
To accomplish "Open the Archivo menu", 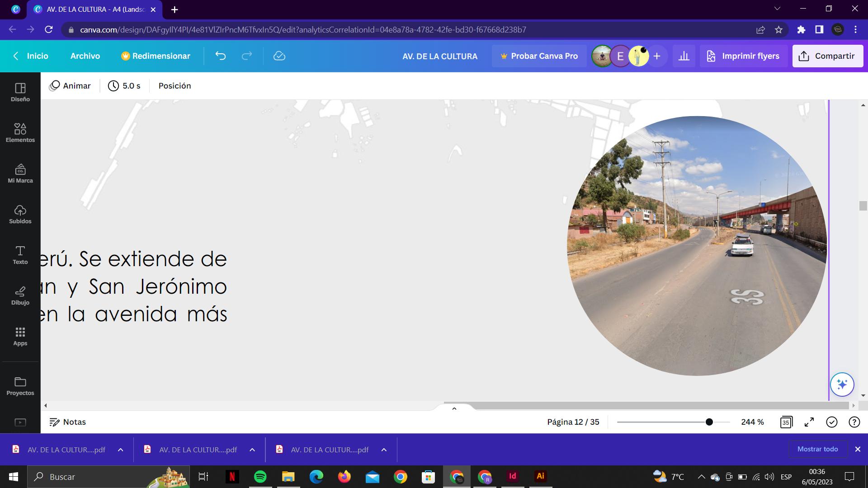I will coord(85,56).
